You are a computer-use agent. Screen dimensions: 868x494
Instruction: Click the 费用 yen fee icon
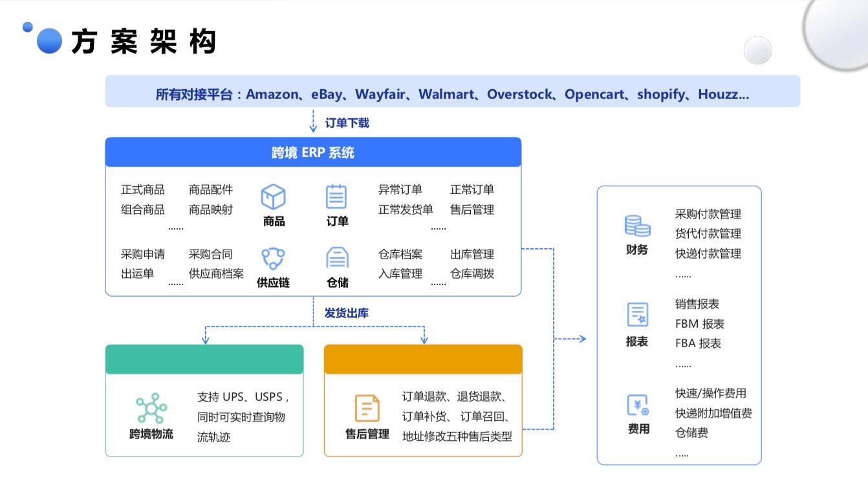[x=638, y=405]
